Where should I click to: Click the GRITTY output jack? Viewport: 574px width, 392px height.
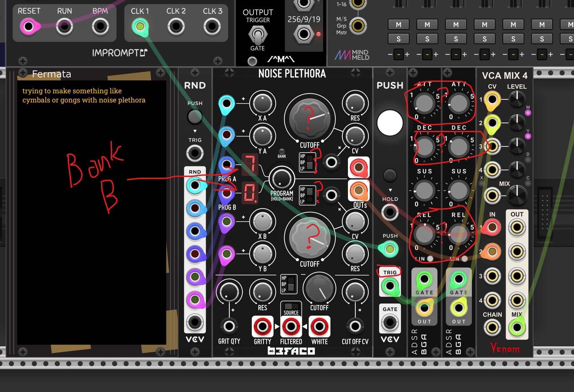click(x=262, y=327)
